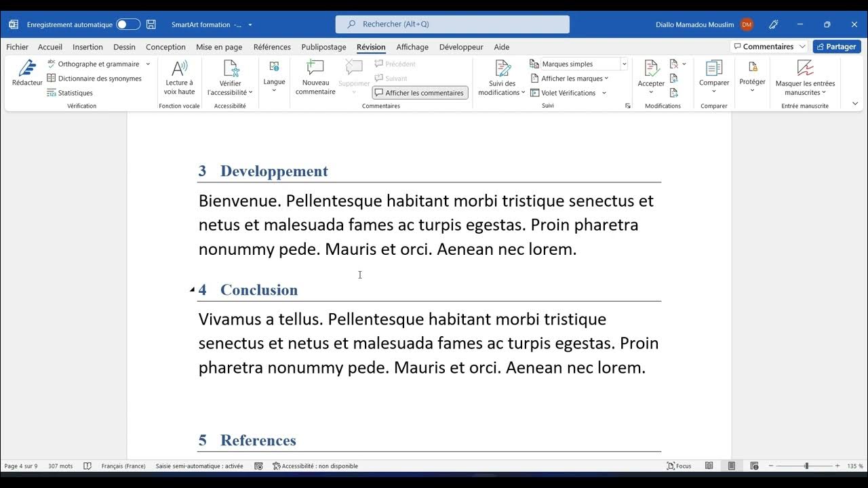Viewport: 868px width, 488px height.
Task: Switch to Read mode view icon
Action: pyautogui.click(x=709, y=466)
